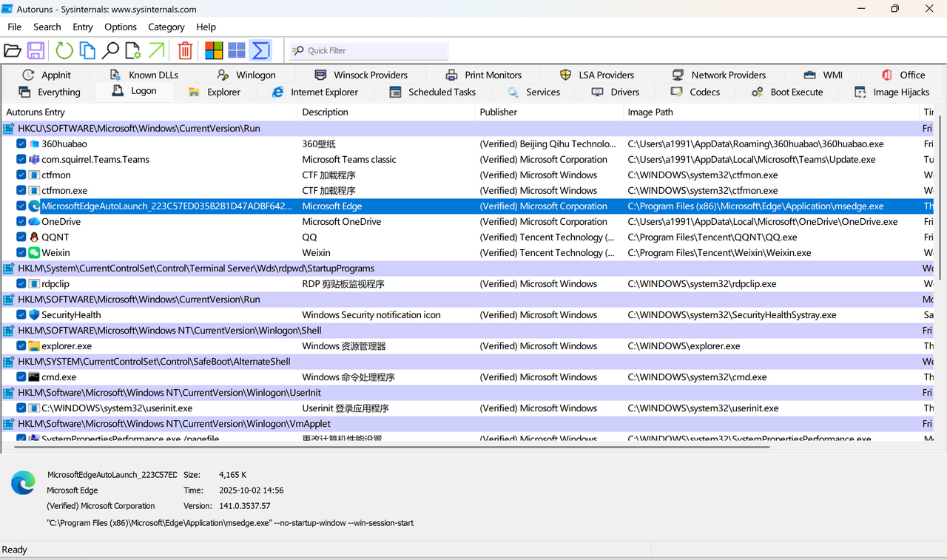Click the green Refresh toolbar icon
The image size is (947, 560).
[x=64, y=50]
